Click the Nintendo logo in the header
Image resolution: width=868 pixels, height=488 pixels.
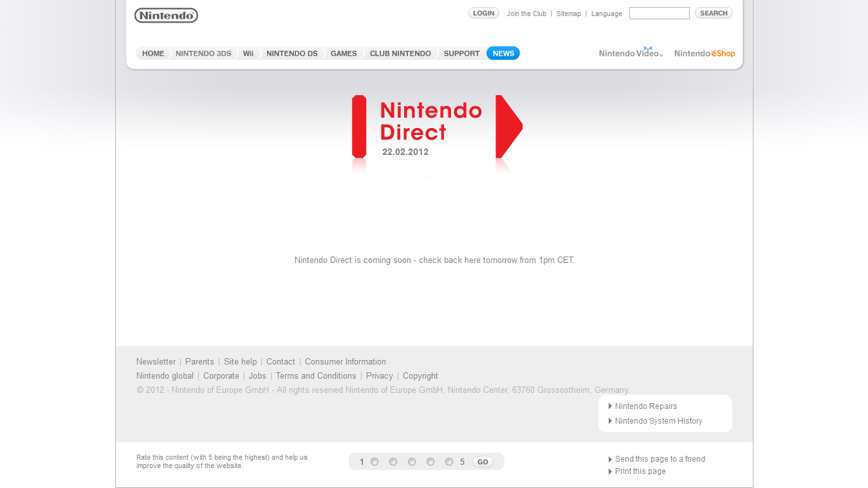point(166,15)
